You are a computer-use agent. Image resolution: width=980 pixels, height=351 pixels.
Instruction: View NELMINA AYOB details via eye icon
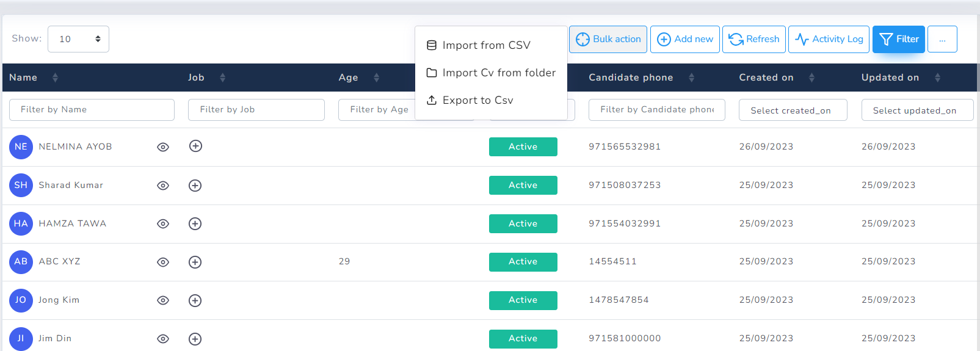tap(163, 147)
